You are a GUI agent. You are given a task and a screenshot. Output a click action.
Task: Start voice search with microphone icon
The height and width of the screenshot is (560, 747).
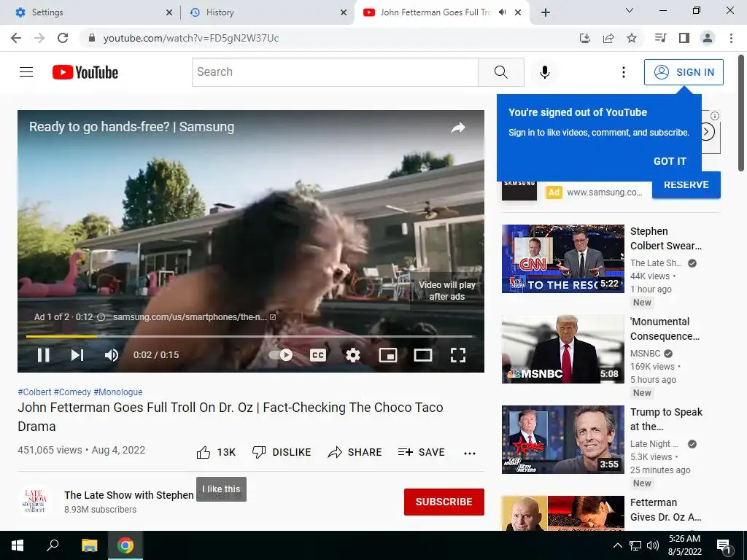544,72
